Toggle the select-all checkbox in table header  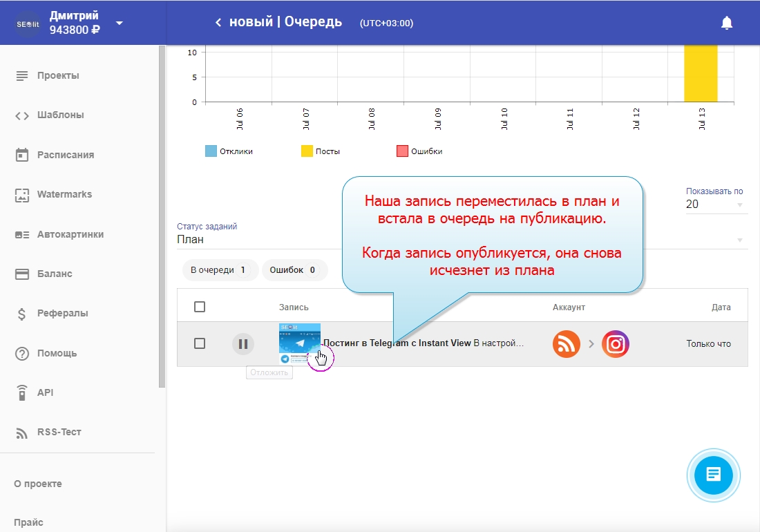[x=200, y=307]
